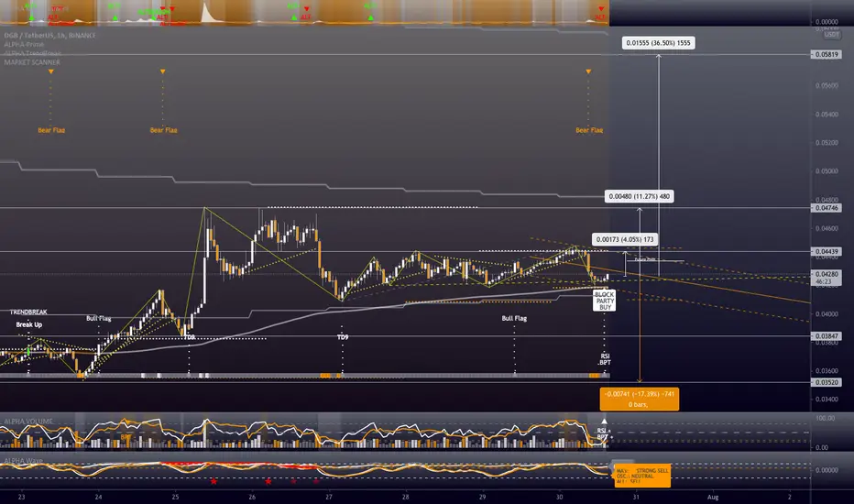Click the Bear Flag label above BLOCK PARTY BUY
Image resolution: width=854 pixels, height=504 pixels.
tap(589, 130)
